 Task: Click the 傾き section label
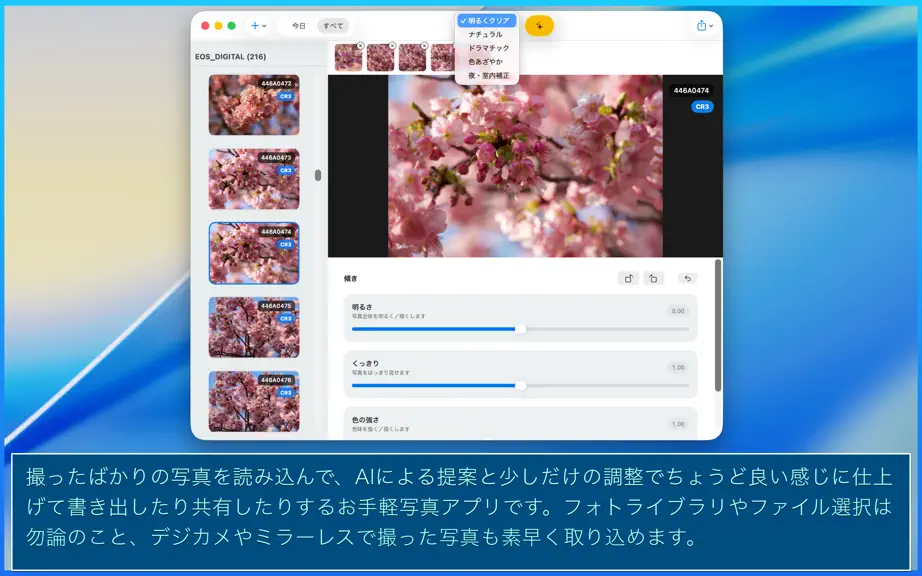(350, 279)
